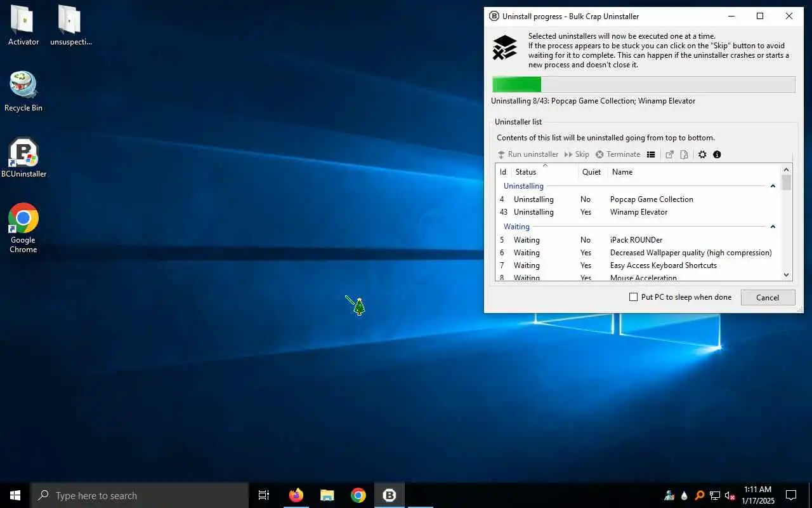Screen dimensions: 812x508
Task: Click the muted volume tray icon
Action: [730, 495]
